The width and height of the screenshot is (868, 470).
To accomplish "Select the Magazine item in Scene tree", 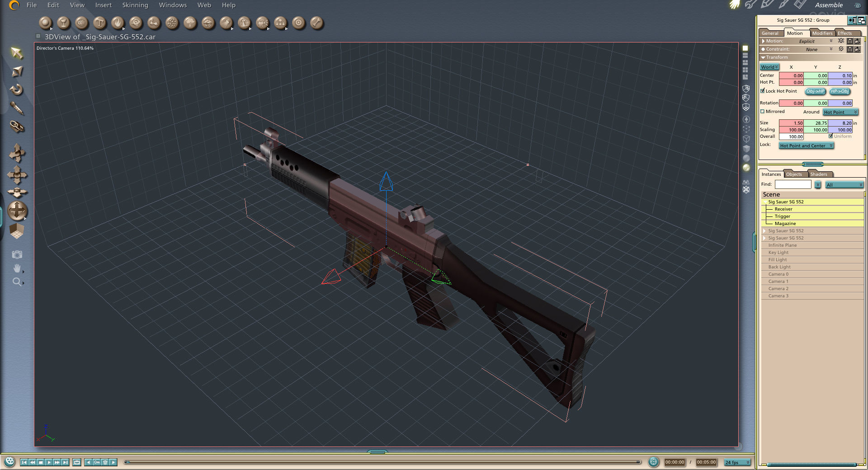I will tap(785, 223).
